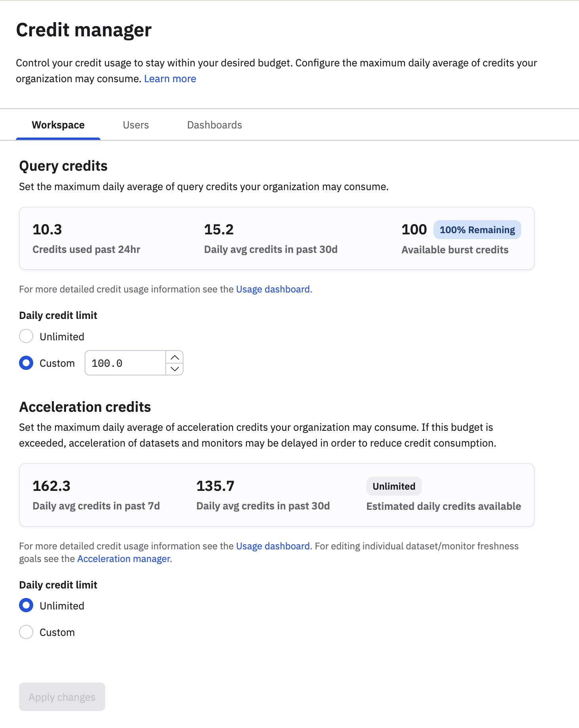
Task: Open the Users tab
Action: tap(136, 125)
